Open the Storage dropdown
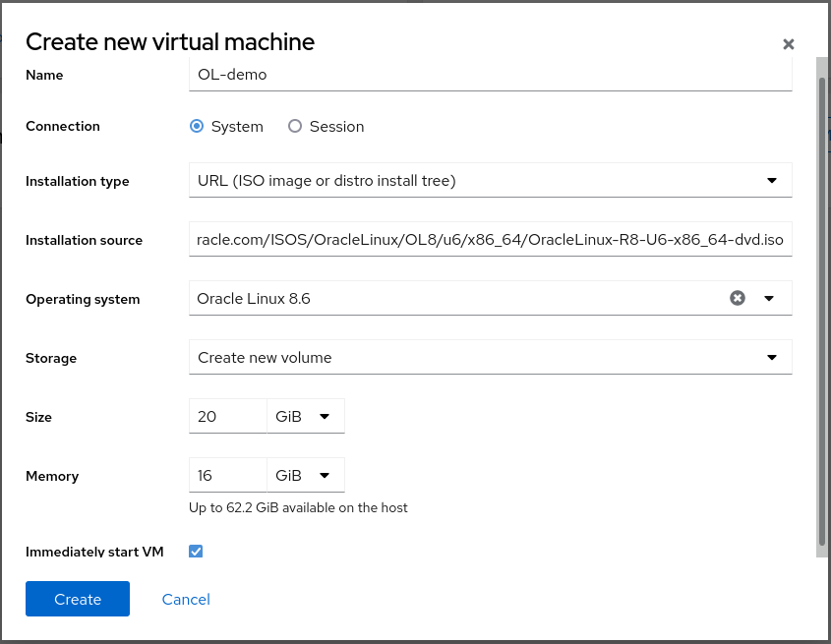The image size is (831, 644). pyautogui.click(x=490, y=357)
